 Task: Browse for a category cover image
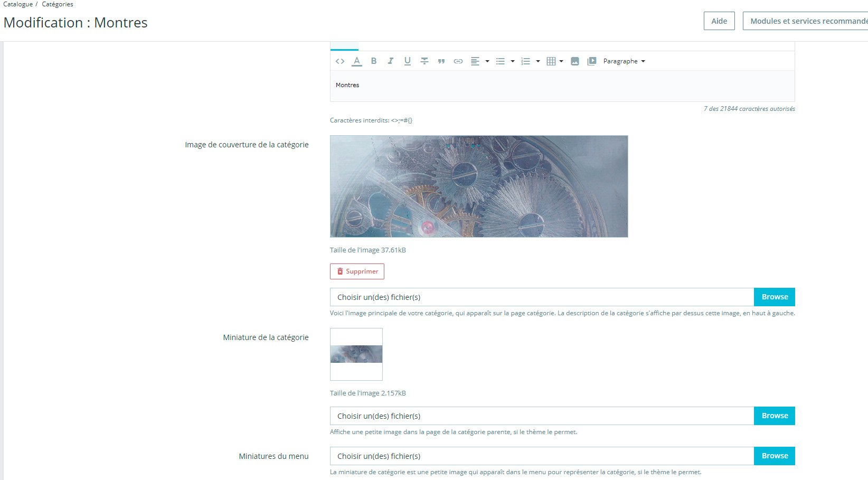(x=775, y=297)
